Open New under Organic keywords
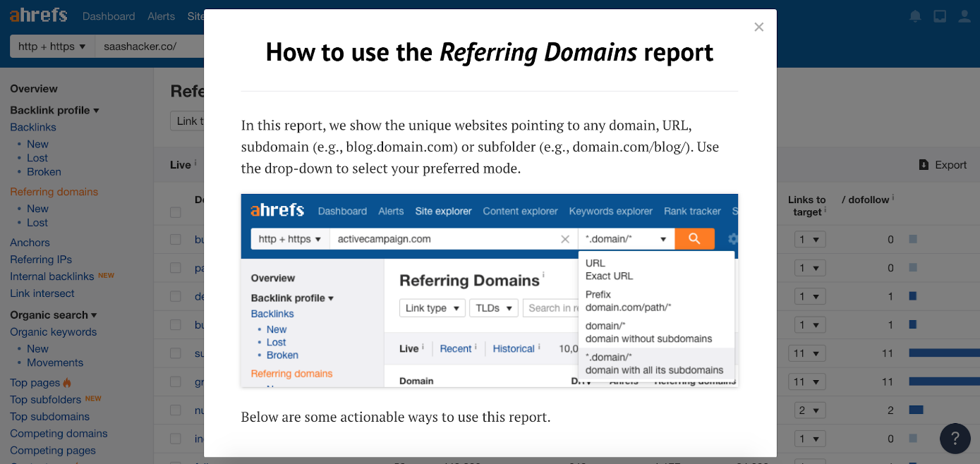Viewport: 980px width, 464px height. coord(37,349)
